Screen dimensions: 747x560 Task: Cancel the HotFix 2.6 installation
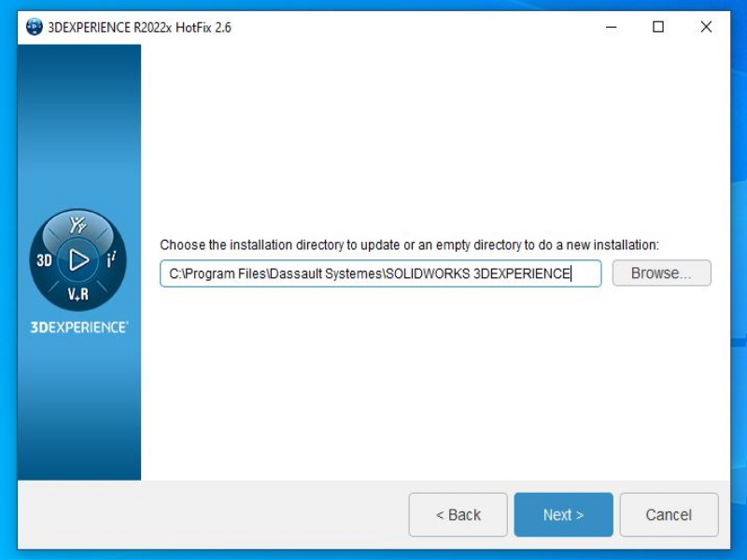[669, 514]
